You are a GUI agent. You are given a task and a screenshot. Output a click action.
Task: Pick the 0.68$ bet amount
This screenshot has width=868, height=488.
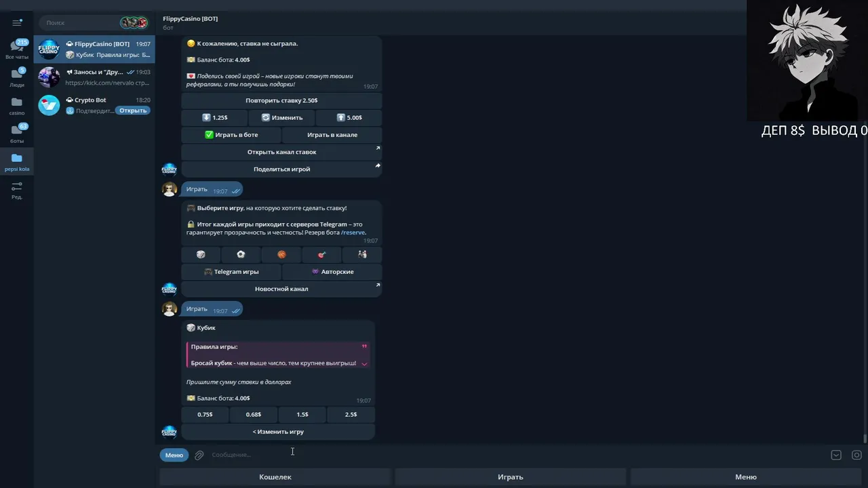253,414
